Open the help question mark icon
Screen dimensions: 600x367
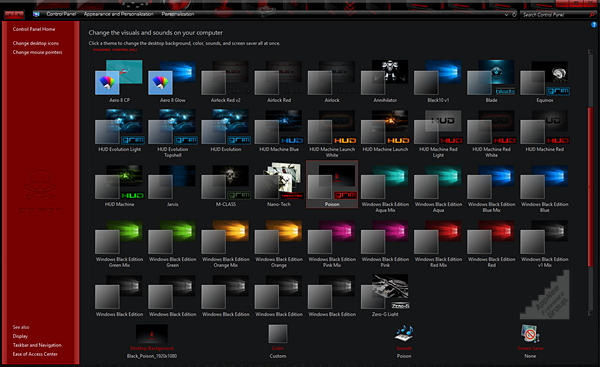[x=593, y=25]
